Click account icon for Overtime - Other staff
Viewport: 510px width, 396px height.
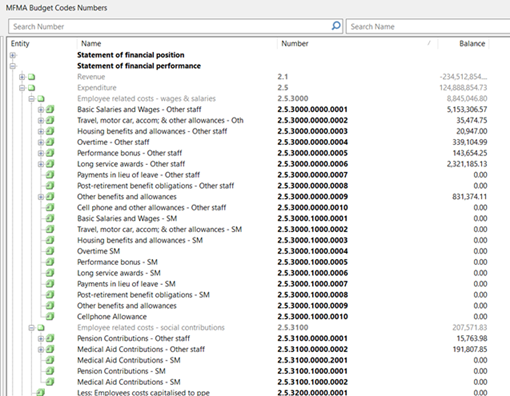50,142
